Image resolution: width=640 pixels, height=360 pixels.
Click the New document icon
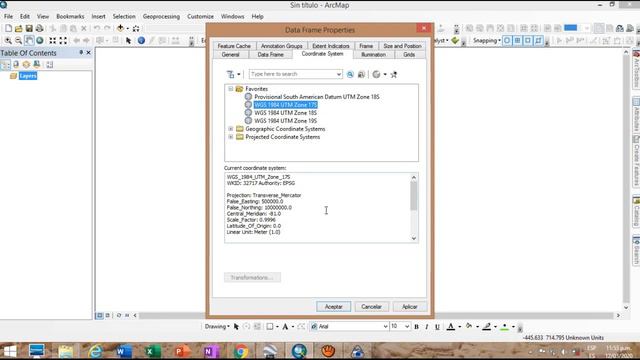(8, 28)
